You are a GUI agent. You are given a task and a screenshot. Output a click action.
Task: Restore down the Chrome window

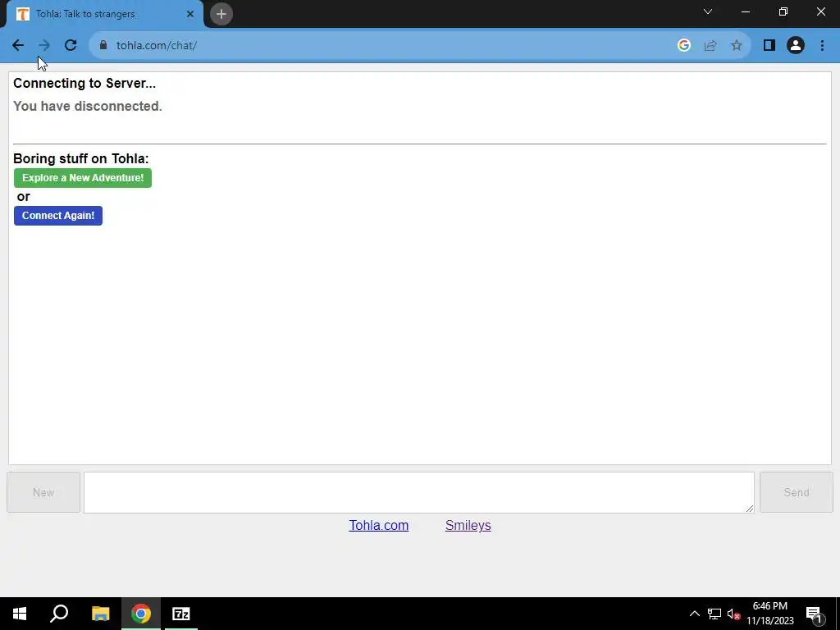(x=783, y=11)
